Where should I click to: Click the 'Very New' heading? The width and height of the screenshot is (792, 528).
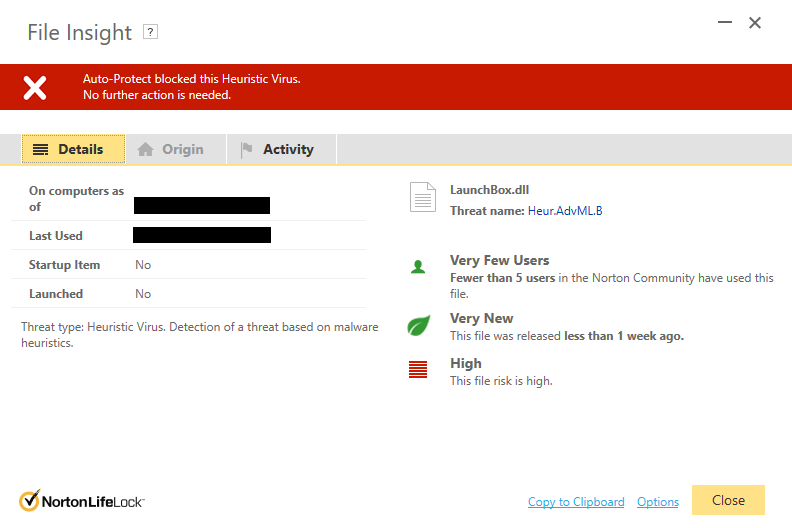(x=481, y=318)
